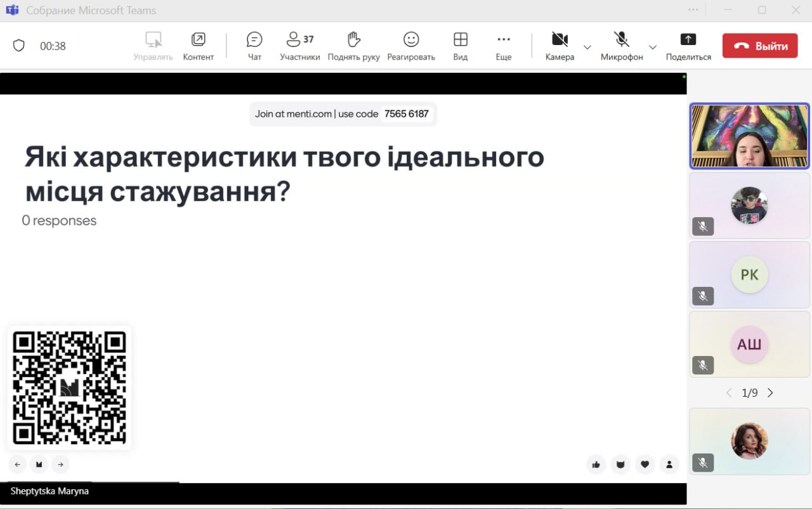This screenshot has width=812, height=509.
Task: Open the Content (Контент) pop-out icon
Action: pyautogui.click(x=198, y=46)
